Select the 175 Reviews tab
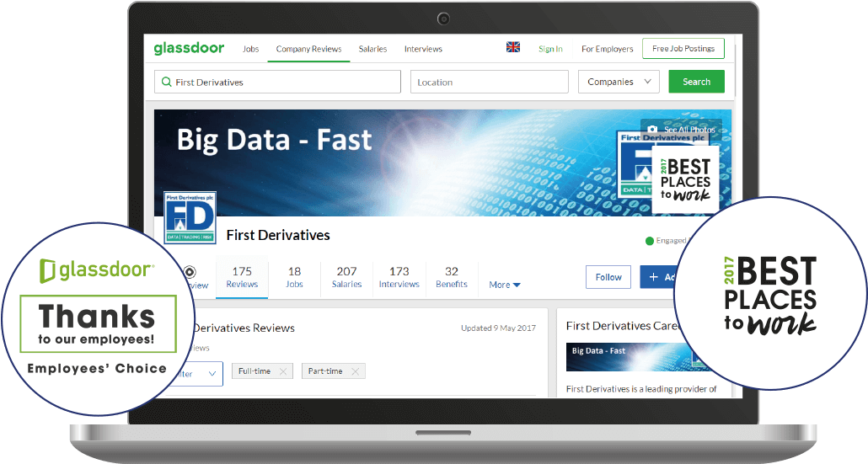Viewport: 868px width, 464px height. click(242, 277)
